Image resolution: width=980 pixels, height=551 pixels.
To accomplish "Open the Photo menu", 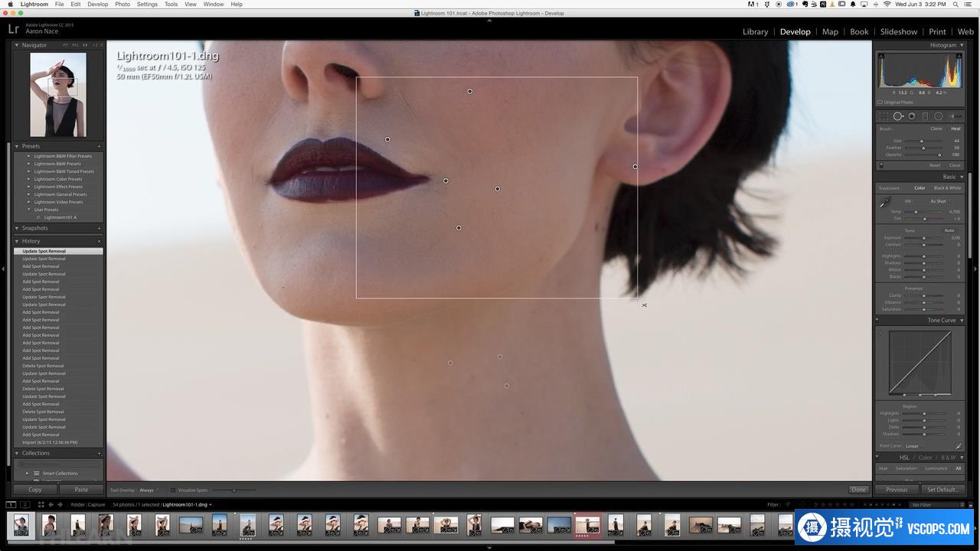I will point(122,4).
